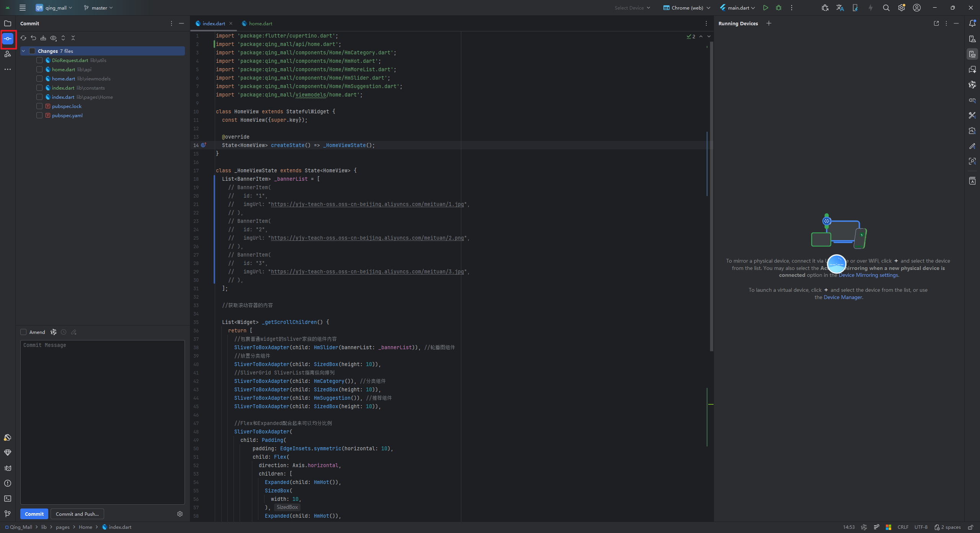
Task: Click into the Commit Message field
Action: tap(103, 421)
